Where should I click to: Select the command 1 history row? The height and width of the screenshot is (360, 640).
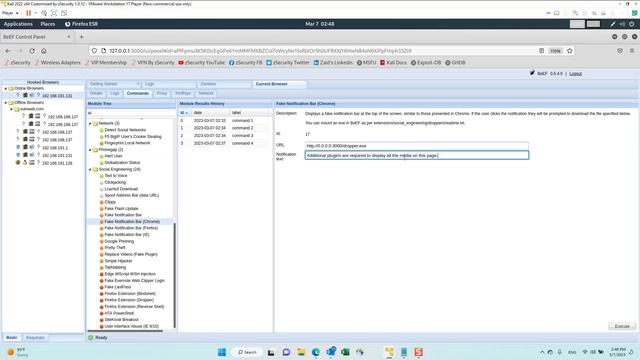225,121
